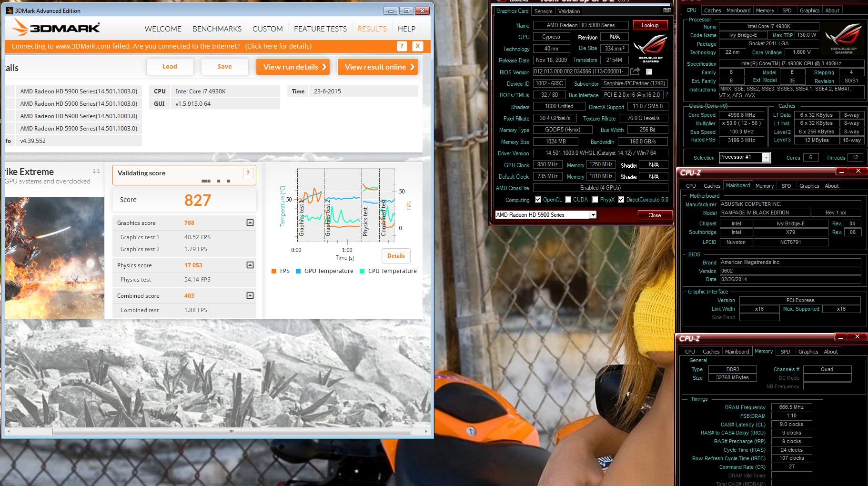Image resolution: width=868 pixels, height=486 pixels.
Task: Click Bus Interface question mark in GPU-Z
Action: pos(666,95)
